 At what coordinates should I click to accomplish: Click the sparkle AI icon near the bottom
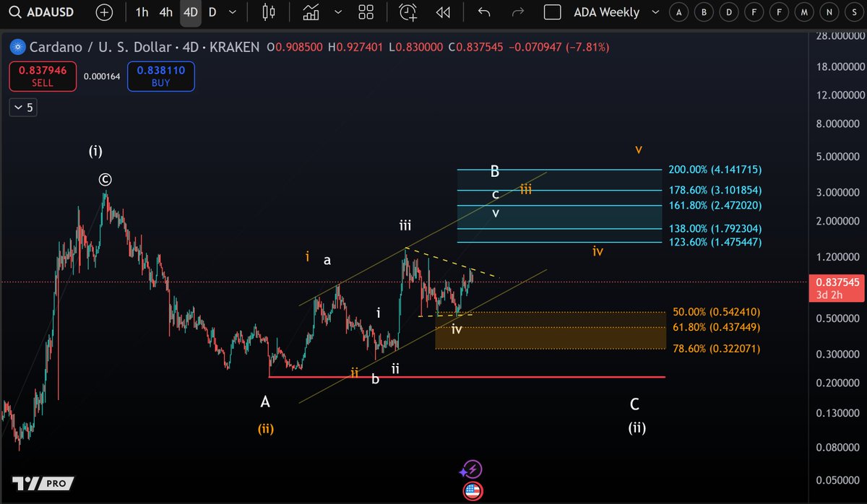(x=470, y=469)
